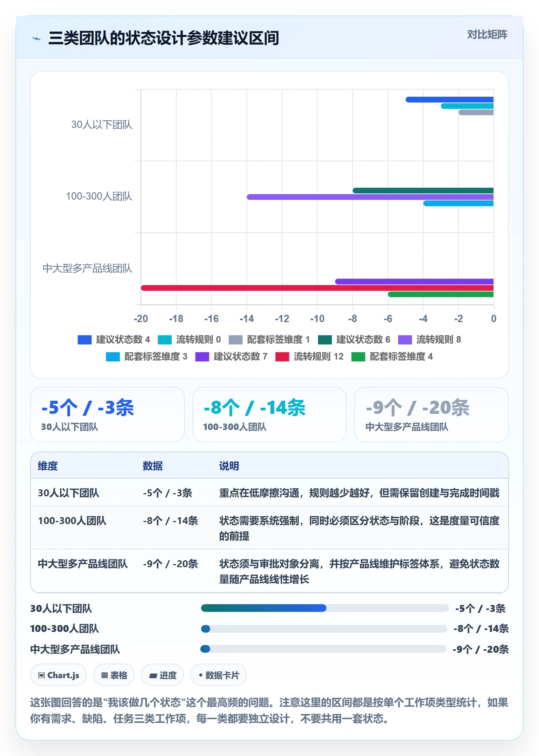539x756 pixels.
Task: Click the 100-300人团队 progress bar
Action: click(324, 629)
